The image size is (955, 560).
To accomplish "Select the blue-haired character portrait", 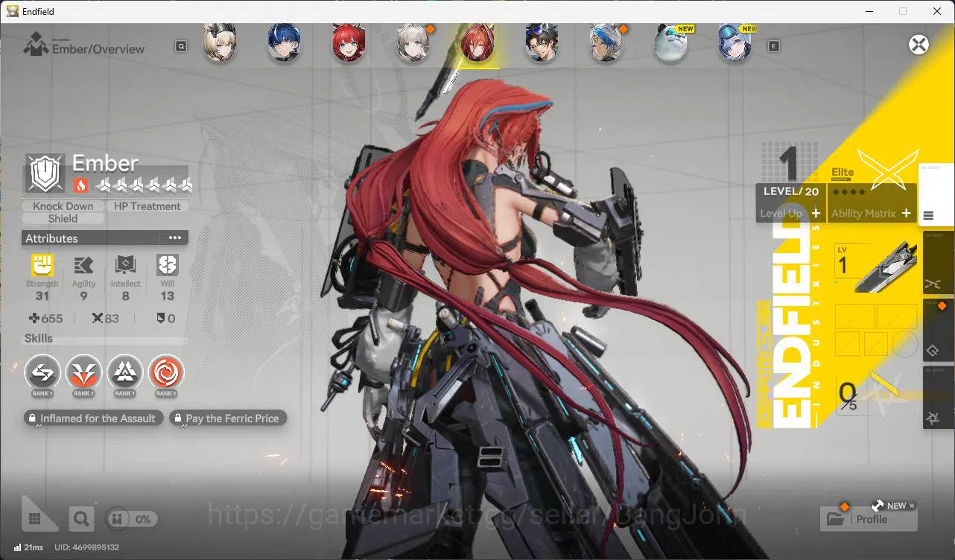I will click(284, 43).
